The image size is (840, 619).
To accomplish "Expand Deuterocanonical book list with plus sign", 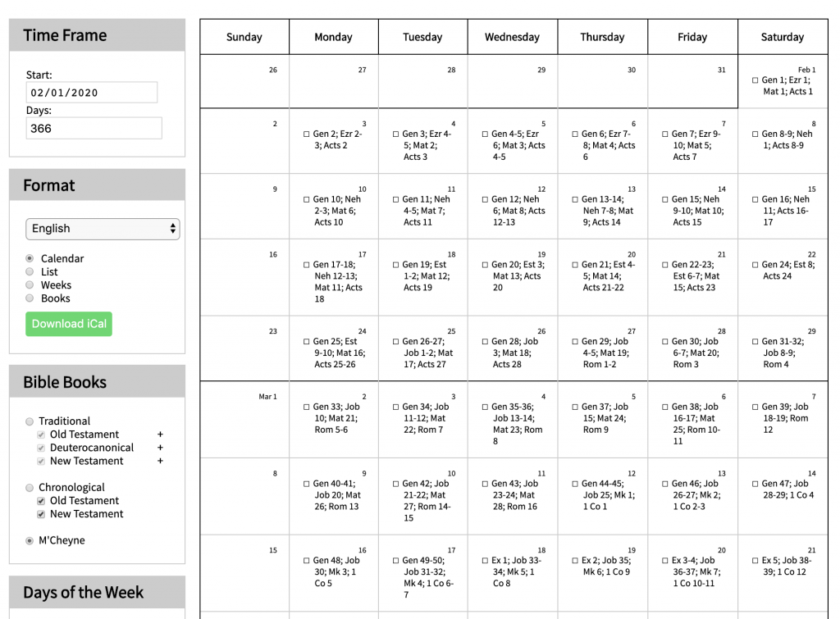I will point(161,448).
